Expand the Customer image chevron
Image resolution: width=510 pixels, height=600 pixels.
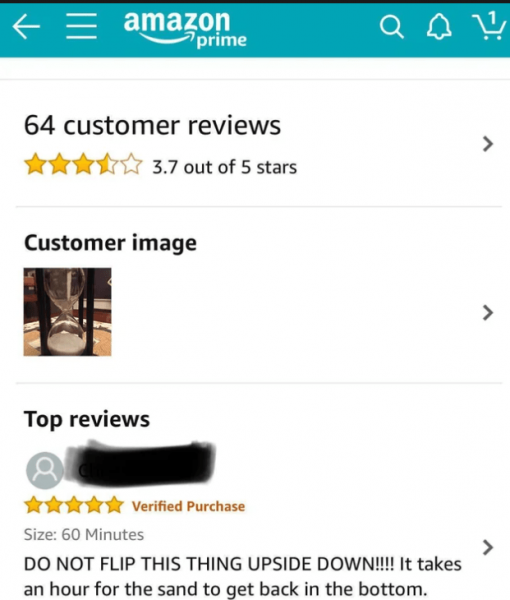click(487, 313)
